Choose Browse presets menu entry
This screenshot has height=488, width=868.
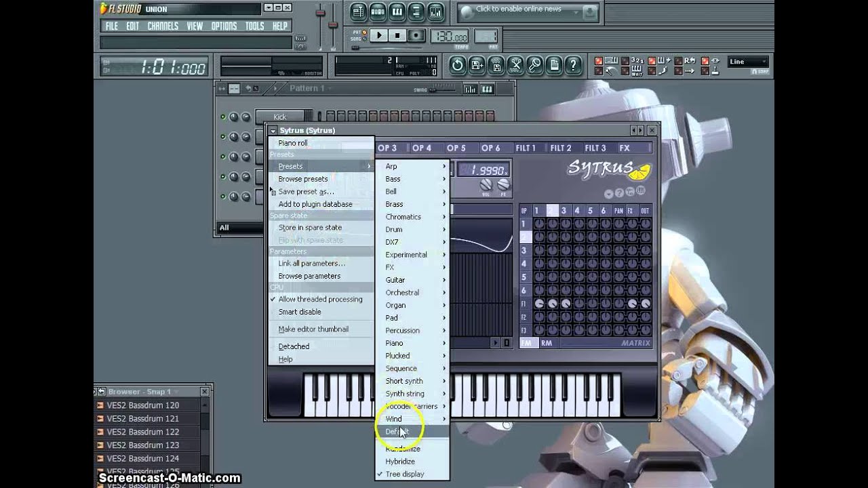click(321, 179)
